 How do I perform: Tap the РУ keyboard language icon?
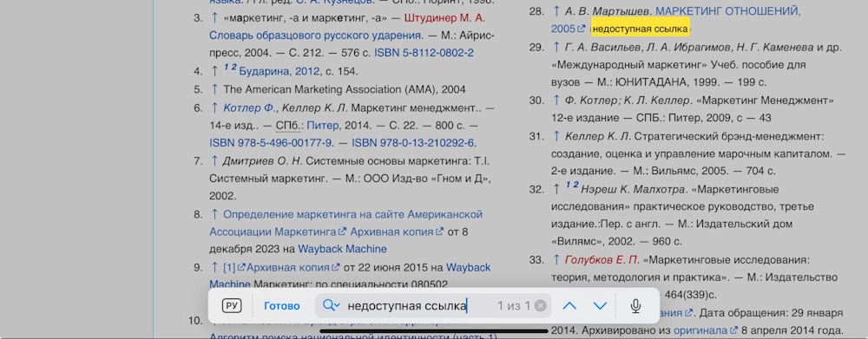tap(232, 306)
